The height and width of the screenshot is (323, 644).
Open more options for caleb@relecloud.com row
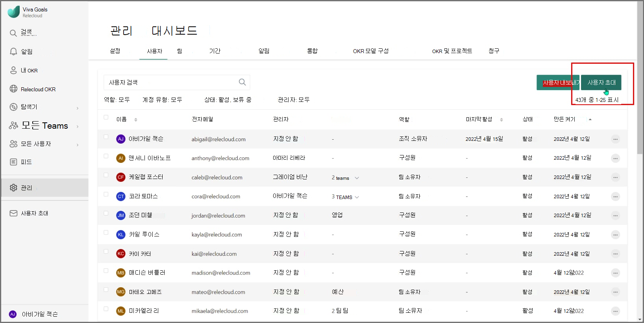coord(615,177)
